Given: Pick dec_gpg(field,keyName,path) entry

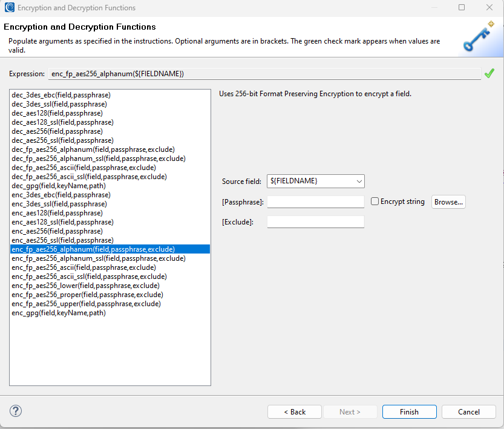Looking at the screenshot, I should pyautogui.click(x=59, y=186).
